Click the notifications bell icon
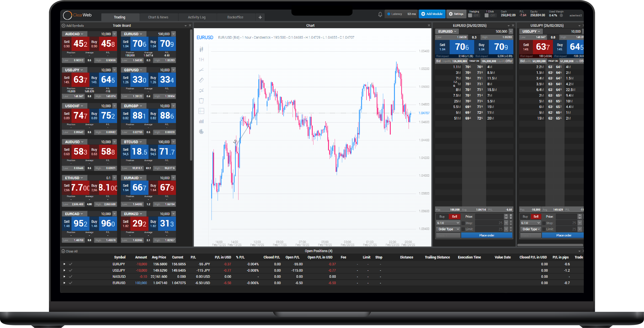 380,14
